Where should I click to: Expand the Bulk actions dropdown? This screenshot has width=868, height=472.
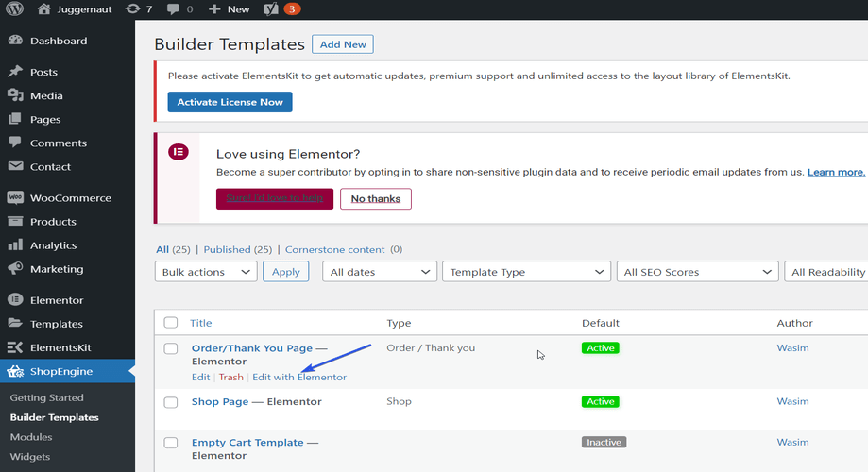click(x=206, y=272)
